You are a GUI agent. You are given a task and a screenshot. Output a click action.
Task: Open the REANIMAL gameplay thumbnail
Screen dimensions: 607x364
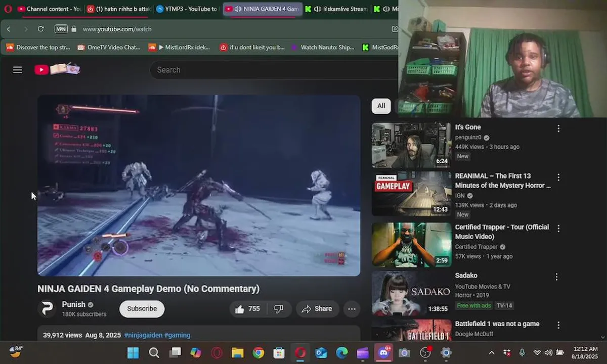click(411, 194)
